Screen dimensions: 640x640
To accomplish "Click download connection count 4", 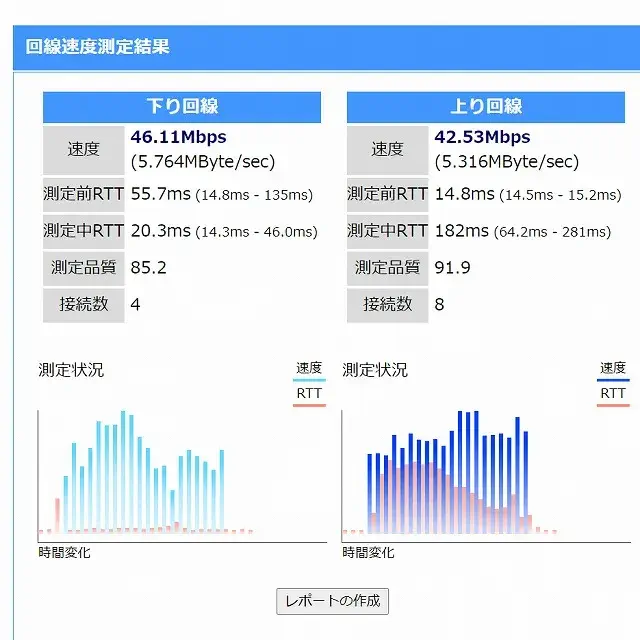I will [135, 304].
